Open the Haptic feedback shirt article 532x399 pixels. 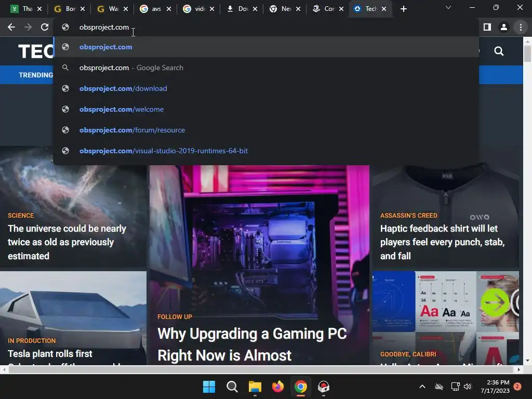click(442, 242)
